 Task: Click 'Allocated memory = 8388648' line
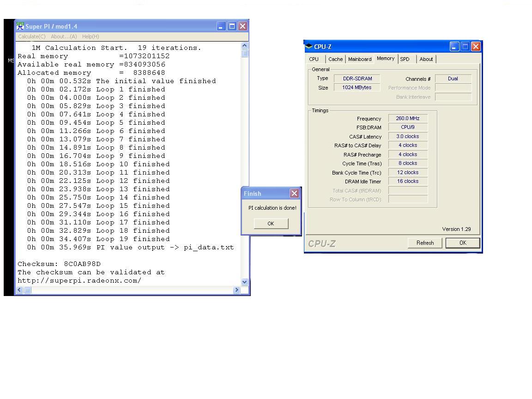click(91, 73)
